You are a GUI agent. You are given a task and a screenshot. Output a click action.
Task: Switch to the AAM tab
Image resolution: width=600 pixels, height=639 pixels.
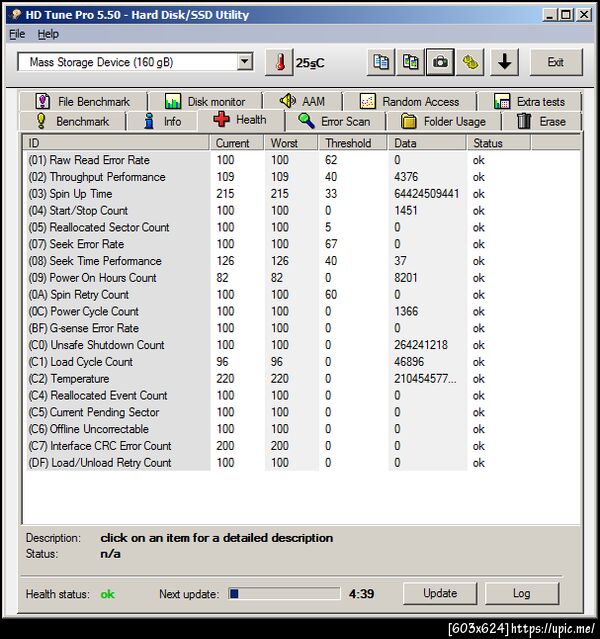click(302, 101)
